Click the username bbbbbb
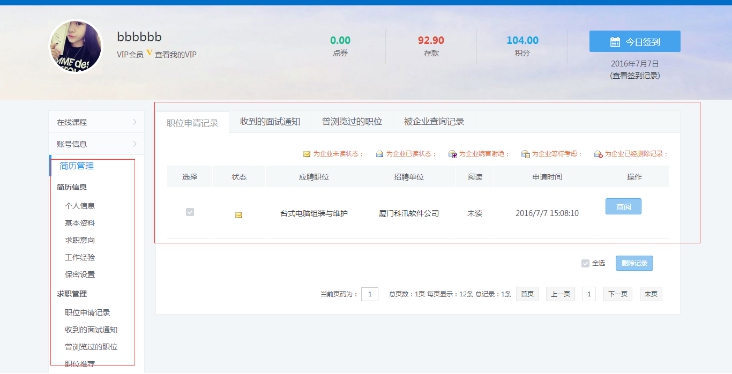The image size is (732, 374). pos(139,36)
